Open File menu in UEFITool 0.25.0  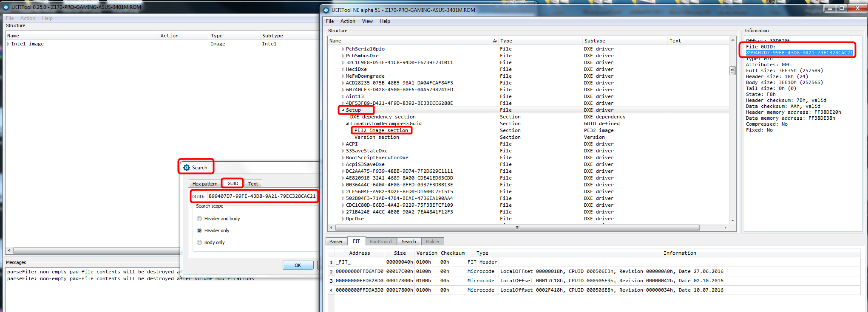[x=10, y=18]
